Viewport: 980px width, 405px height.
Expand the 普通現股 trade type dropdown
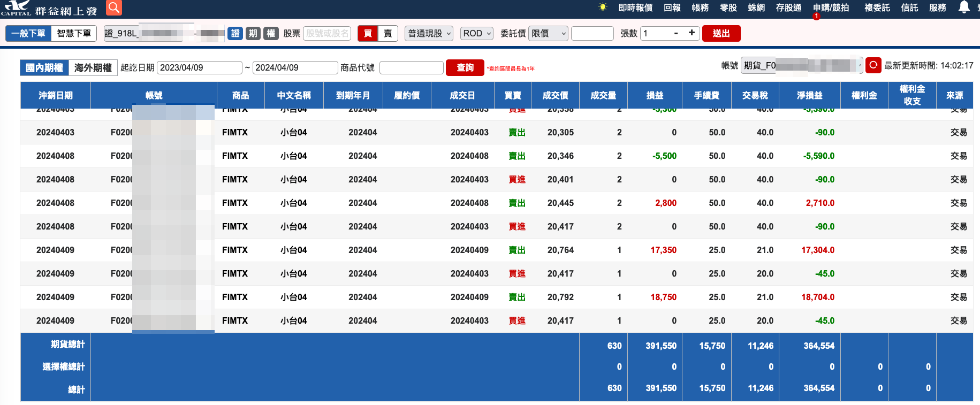[x=429, y=33]
